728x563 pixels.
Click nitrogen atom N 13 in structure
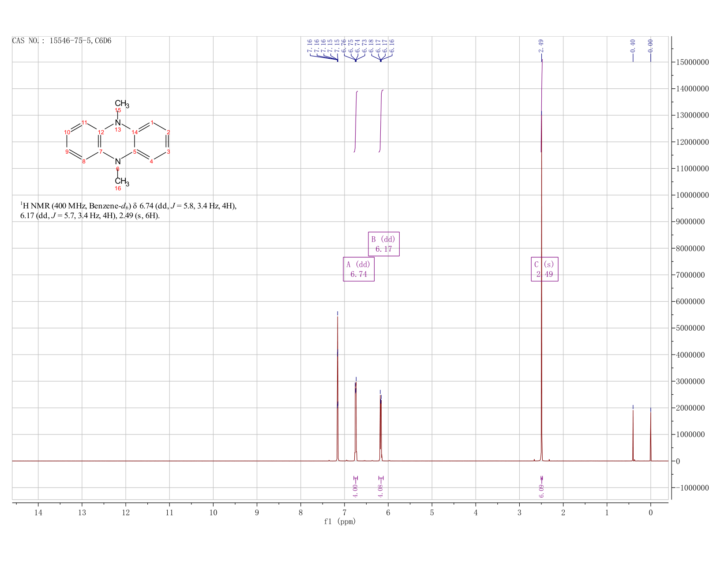(x=118, y=123)
